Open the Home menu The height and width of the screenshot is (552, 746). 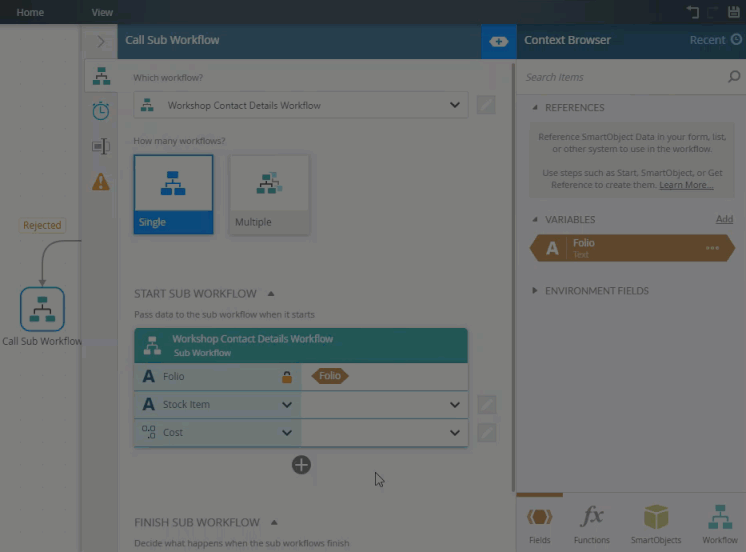point(30,12)
